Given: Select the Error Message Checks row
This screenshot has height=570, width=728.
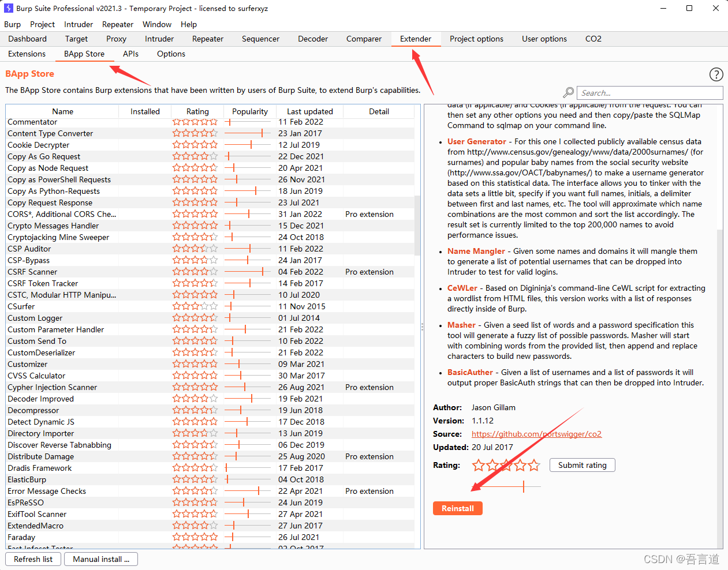Looking at the screenshot, I should pyautogui.click(x=210, y=491).
